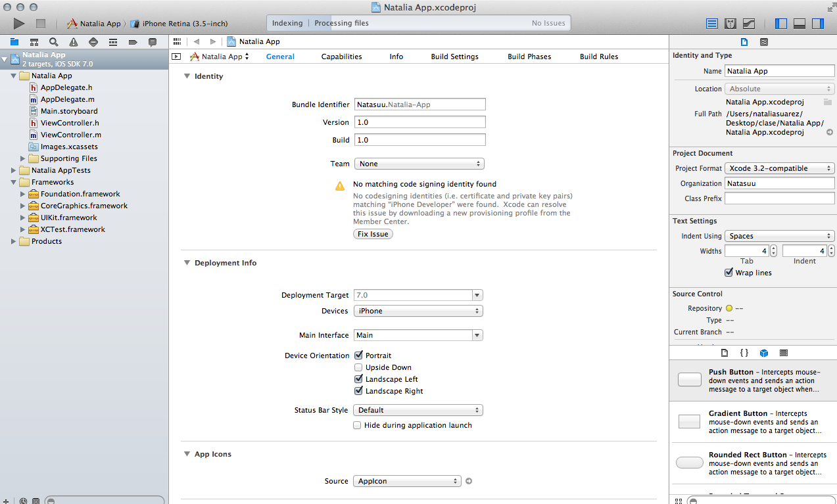Select the Standard editor button
The height and width of the screenshot is (504, 837).
711,24
